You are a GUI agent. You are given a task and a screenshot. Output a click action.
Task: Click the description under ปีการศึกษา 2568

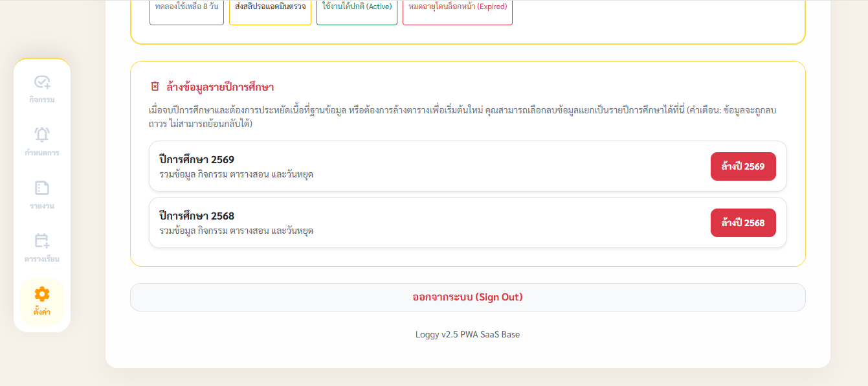(x=236, y=231)
